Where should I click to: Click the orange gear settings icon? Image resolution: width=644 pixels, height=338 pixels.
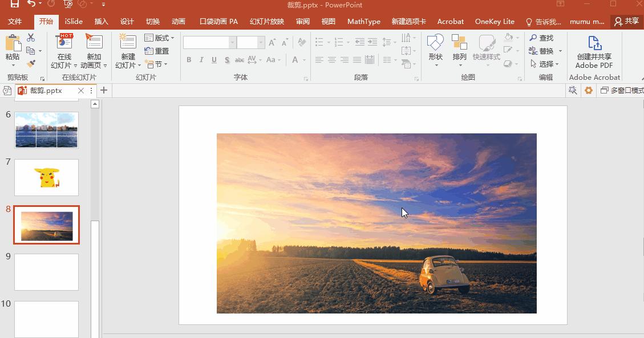coord(589,91)
